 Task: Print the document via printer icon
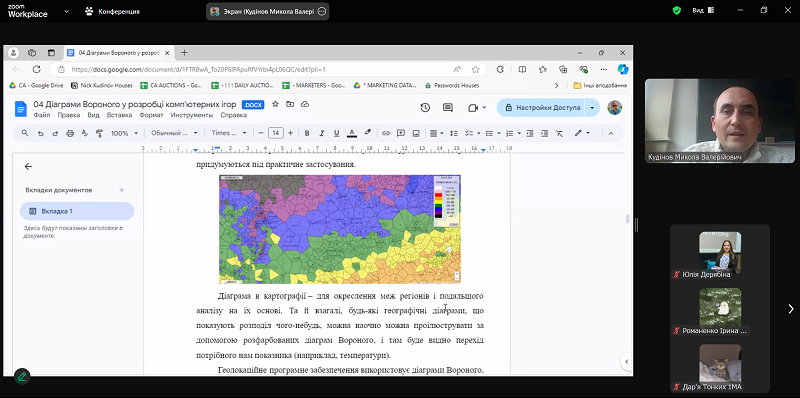(70, 133)
